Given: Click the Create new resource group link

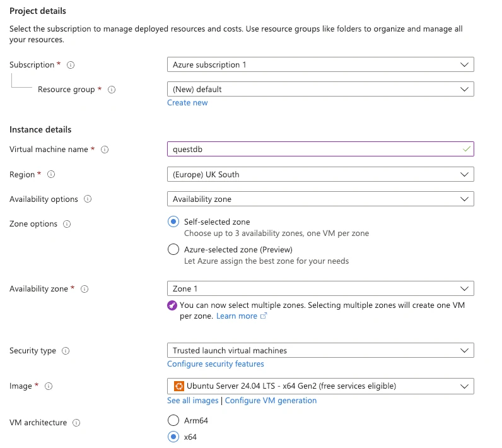Looking at the screenshot, I should 187,103.
